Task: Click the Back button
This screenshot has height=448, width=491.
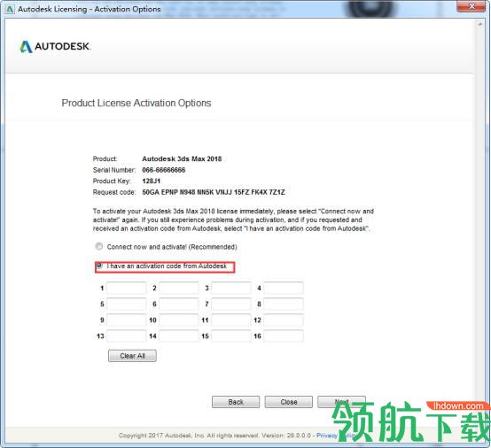Action: (236, 402)
